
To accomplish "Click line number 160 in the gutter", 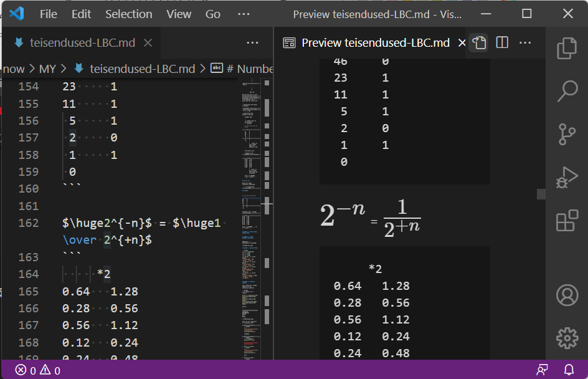I will 29,189.
